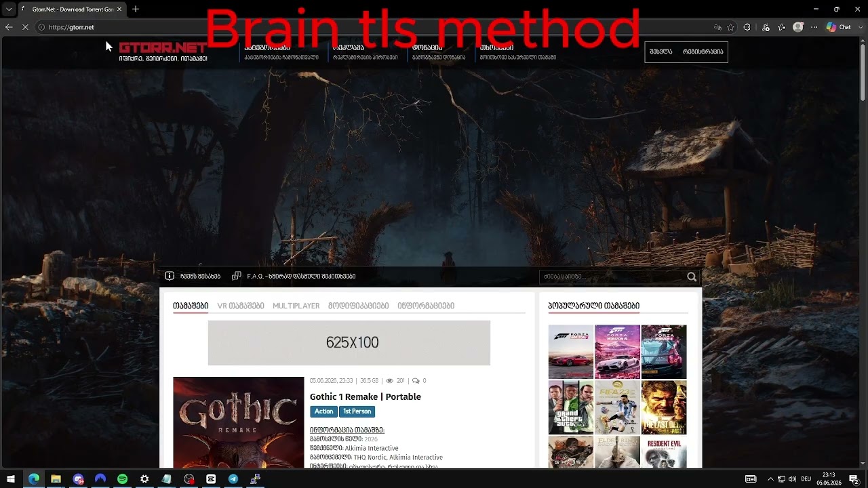This screenshot has height=488, width=868.
Task: Select the first games tab underlined in red
Action: (x=191, y=306)
